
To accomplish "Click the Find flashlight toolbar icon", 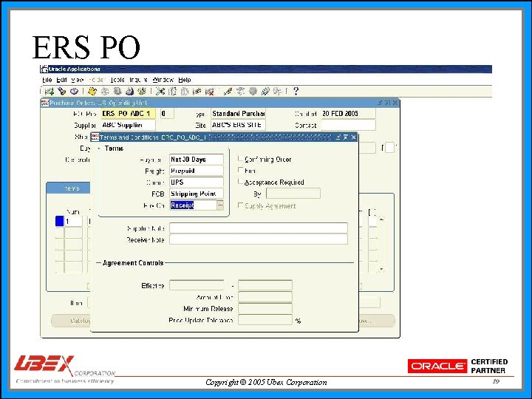I will [x=62, y=91].
